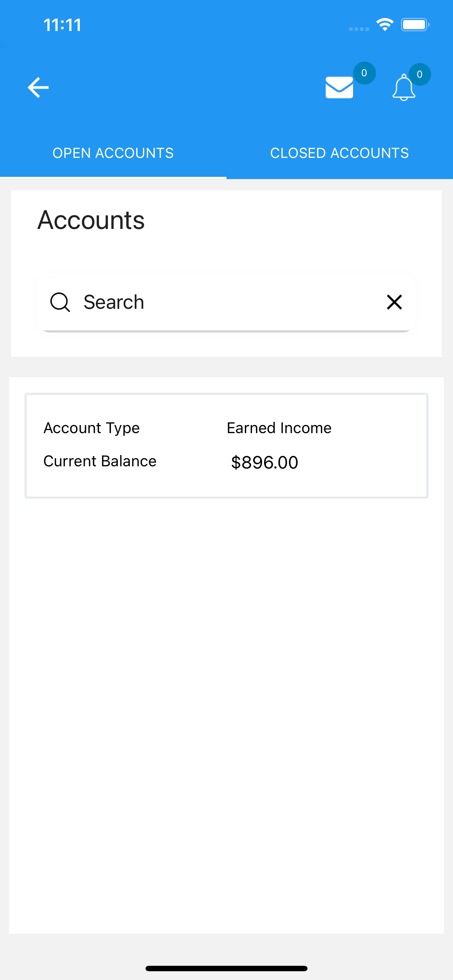The height and width of the screenshot is (980, 453).
Task: Tap the notification count badge
Action: tap(419, 74)
